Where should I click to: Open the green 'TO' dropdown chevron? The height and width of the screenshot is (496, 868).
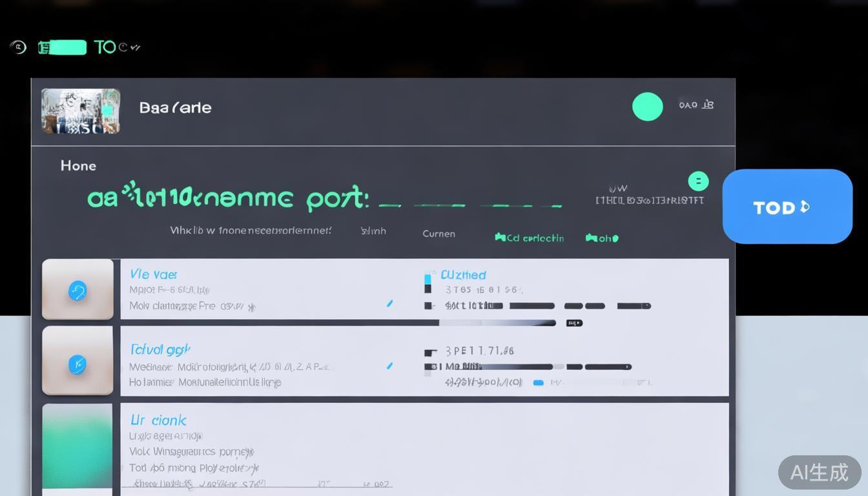[x=135, y=47]
